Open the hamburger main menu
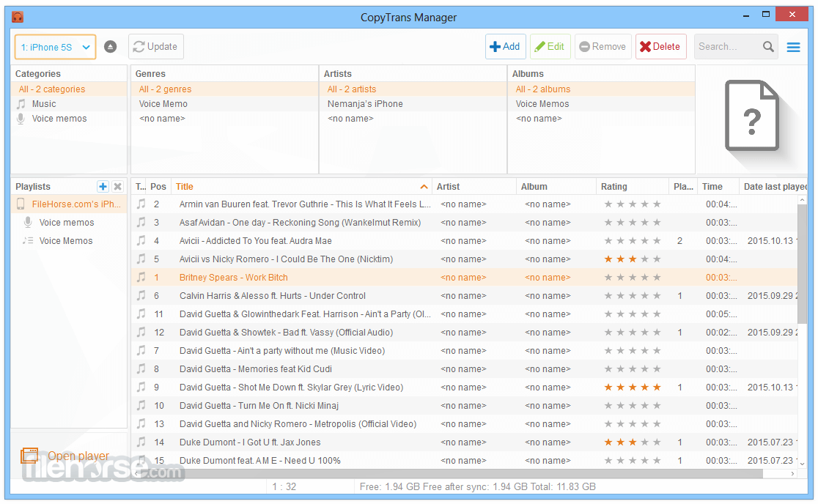 coord(794,48)
